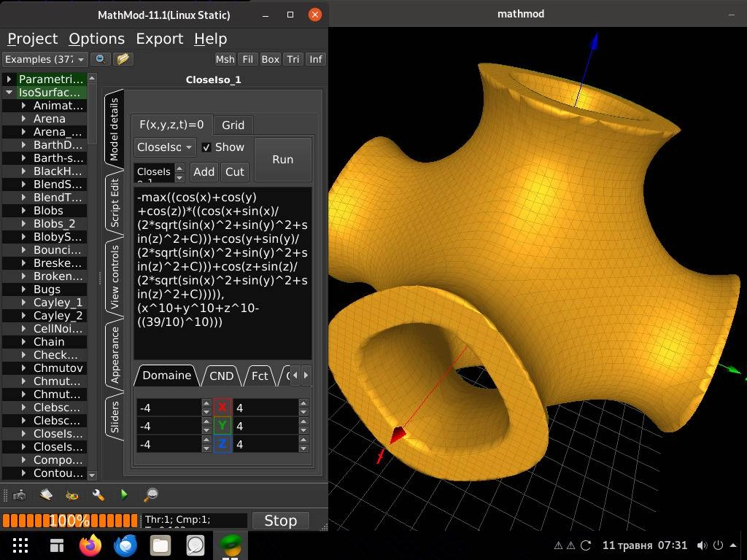Viewport: 747px width, 560px height.
Task: Collapse the IsoSurfac... tree category
Action: point(9,92)
